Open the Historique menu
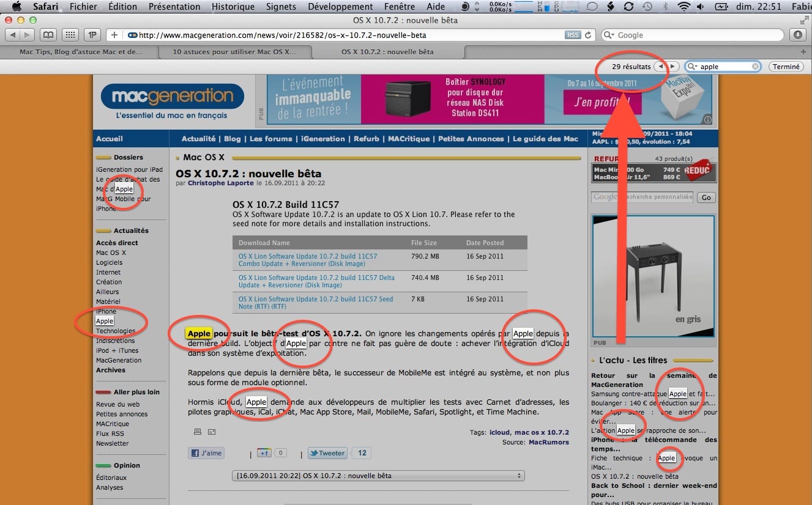 [x=233, y=7]
